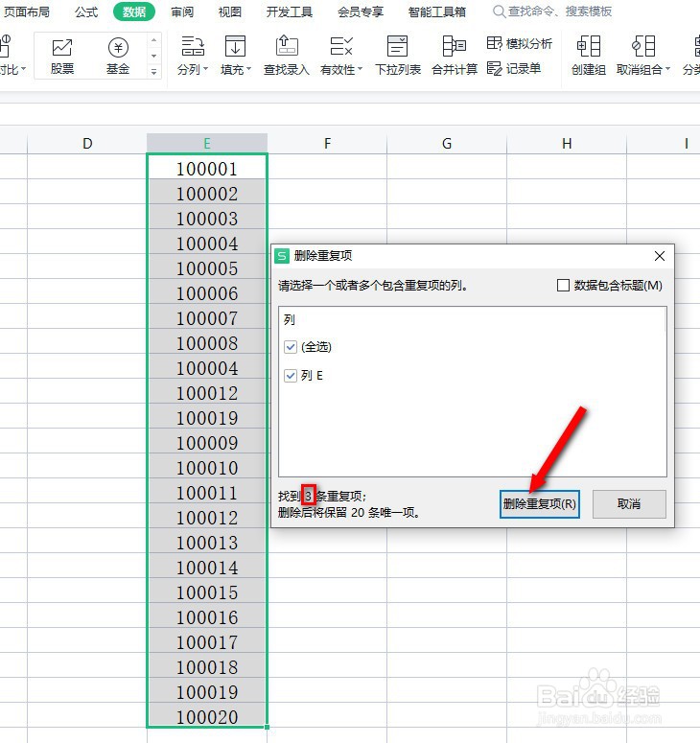The width and height of the screenshot is (700, 743).
Task: Click the cell containing 100015
Action: coord(207,592)
